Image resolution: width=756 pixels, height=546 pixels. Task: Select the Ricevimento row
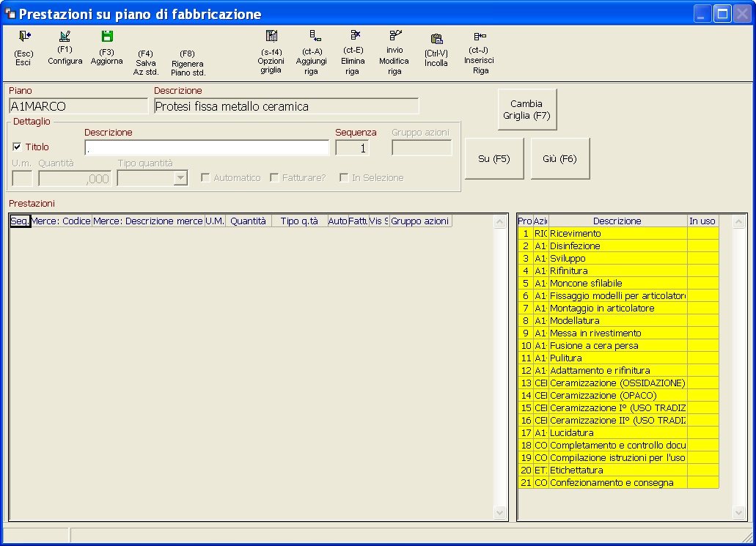coord(618,234)
